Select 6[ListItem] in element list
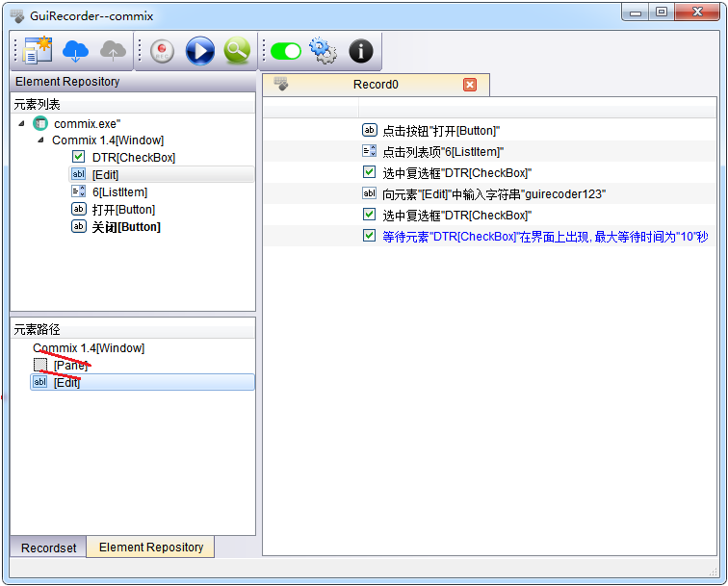728x586 pixels. click(x=119, y=192)
